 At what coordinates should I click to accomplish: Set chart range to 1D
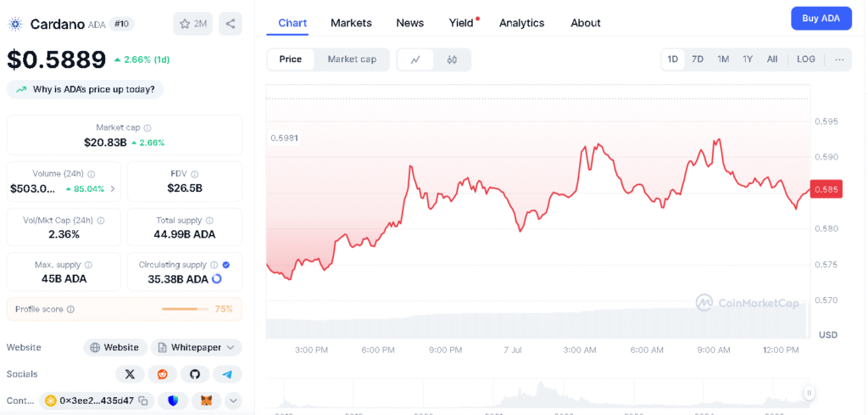(x=672, y=59)
